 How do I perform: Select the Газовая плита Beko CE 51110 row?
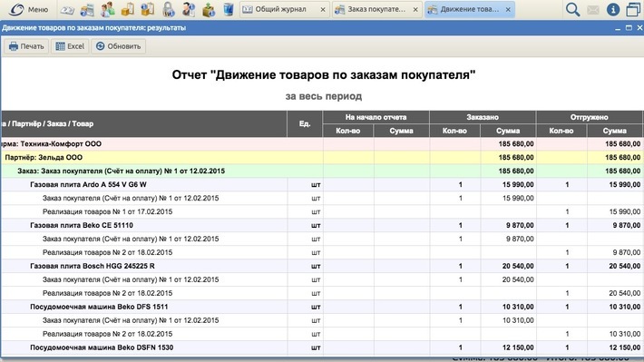click(322, 225)
